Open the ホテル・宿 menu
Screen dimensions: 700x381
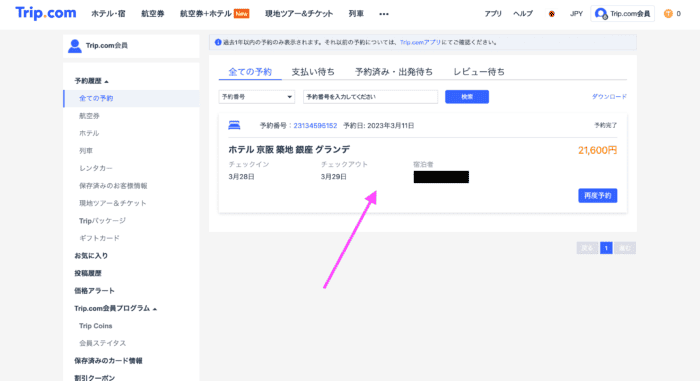coord(108,14)
